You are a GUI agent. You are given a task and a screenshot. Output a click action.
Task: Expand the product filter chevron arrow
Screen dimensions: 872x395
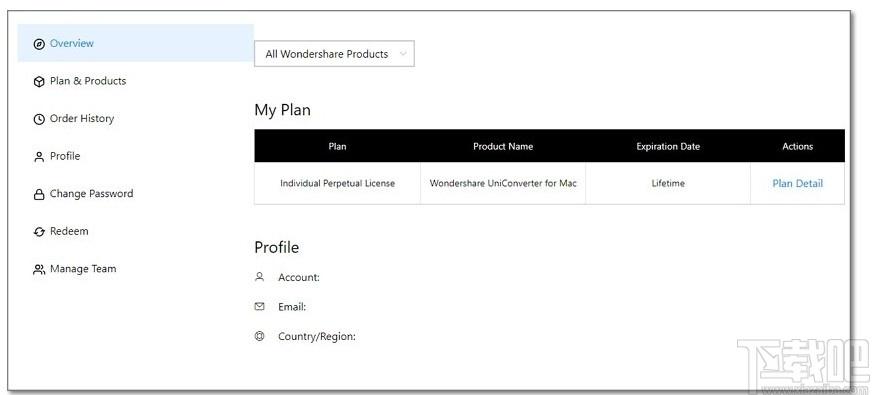point(403,54)
